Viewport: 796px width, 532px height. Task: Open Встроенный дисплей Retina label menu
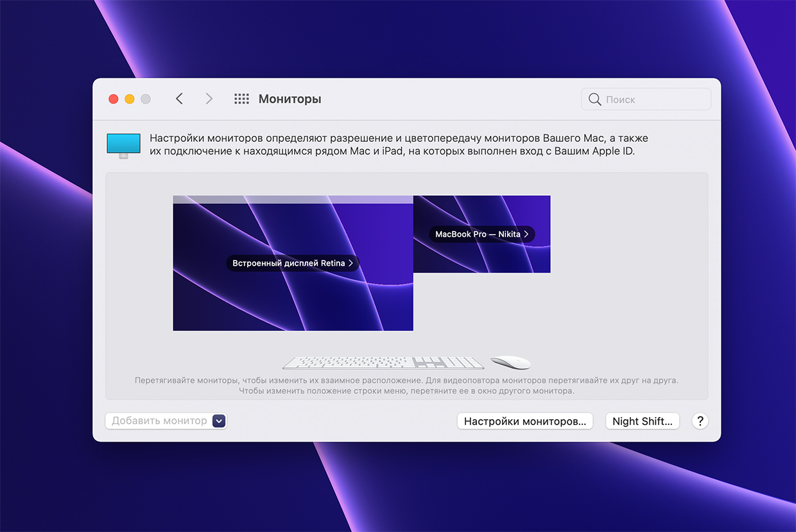tap(292, 263)
